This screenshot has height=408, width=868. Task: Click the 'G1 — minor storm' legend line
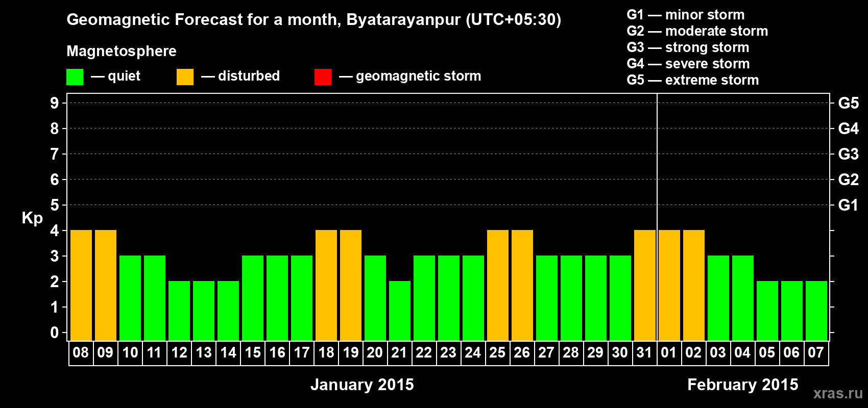pos(686,15)
